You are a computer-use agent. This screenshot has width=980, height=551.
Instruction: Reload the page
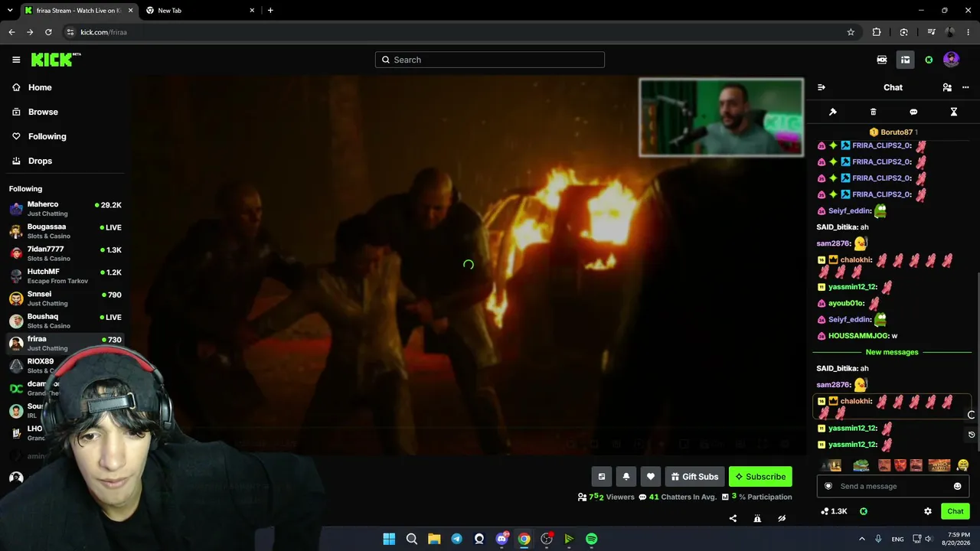pyautogui.click(x=48, y=32)
